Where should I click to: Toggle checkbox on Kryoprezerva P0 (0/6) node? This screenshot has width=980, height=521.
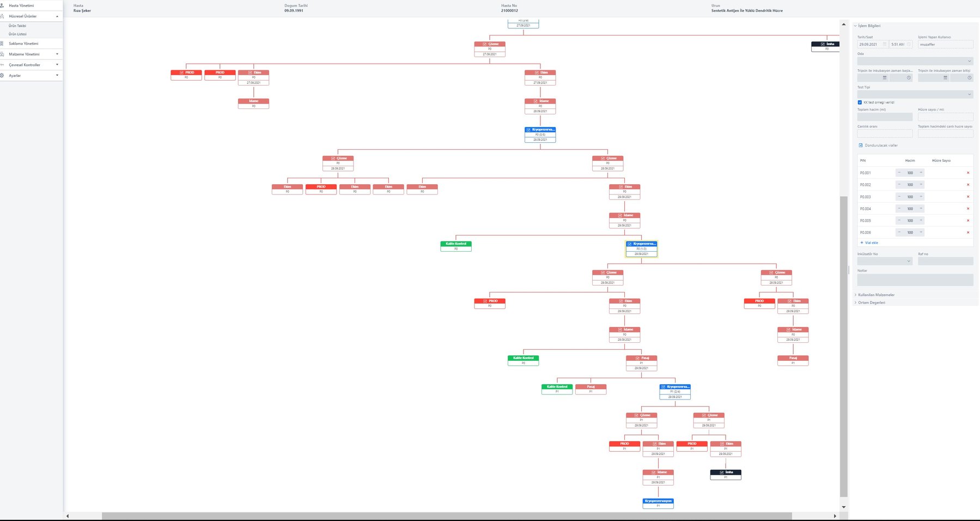[x=528, y=130]
